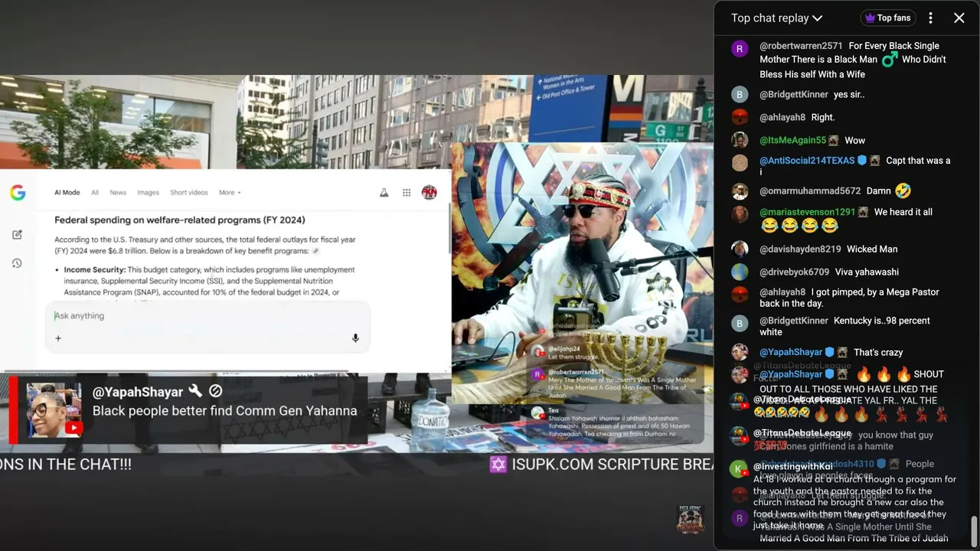The image size is (980, 551).
Task: Click the avatar beside BridgettKinner 'Kentucky is..98 percent'
Action: tap(740, 324)
